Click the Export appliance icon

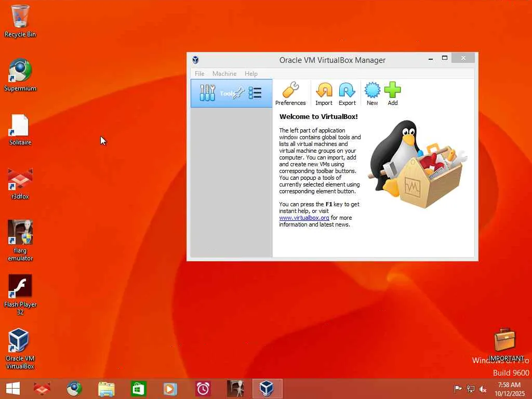click(x=347, y=94)
